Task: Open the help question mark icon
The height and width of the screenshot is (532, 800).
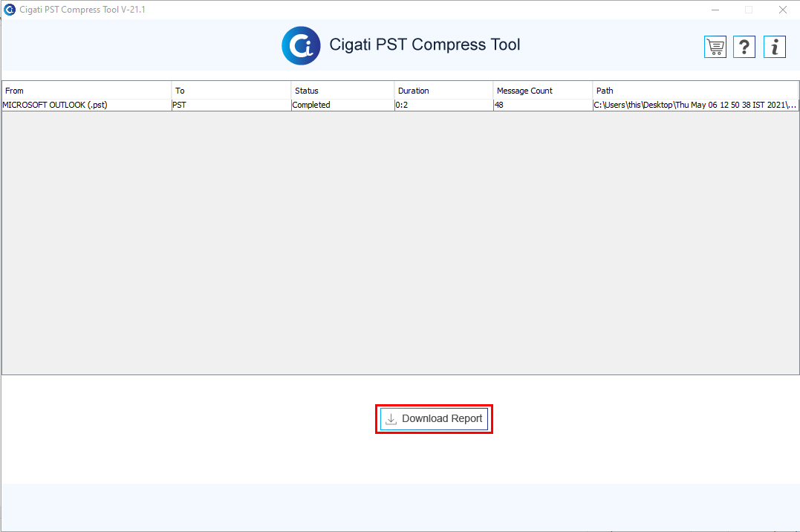Action: pyautogui.click(x=744, y=47)
